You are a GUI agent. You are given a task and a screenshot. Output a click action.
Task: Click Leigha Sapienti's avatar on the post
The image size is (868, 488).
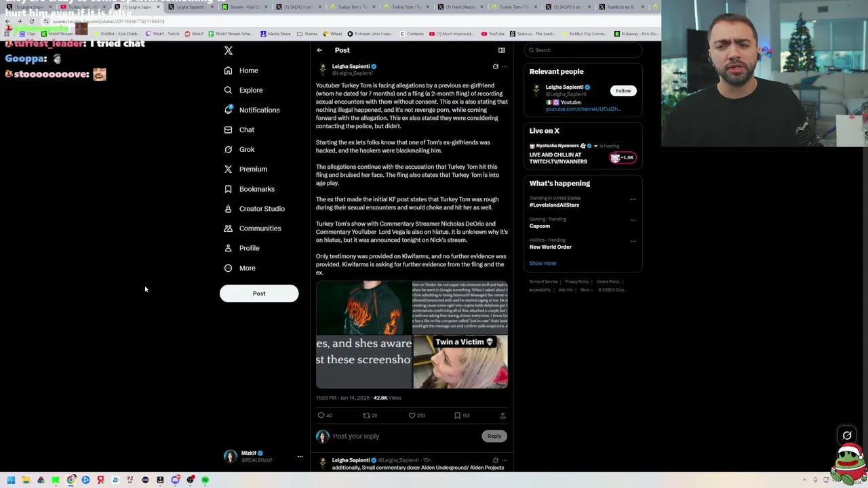click(323, 69)
